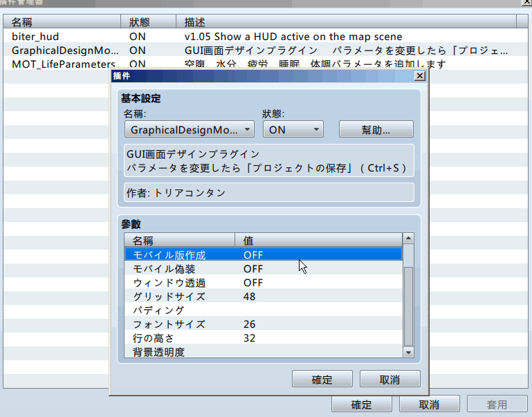Click the value 48 for グリッドサイズ
The image size is (532, 417).
click(249, 297)
